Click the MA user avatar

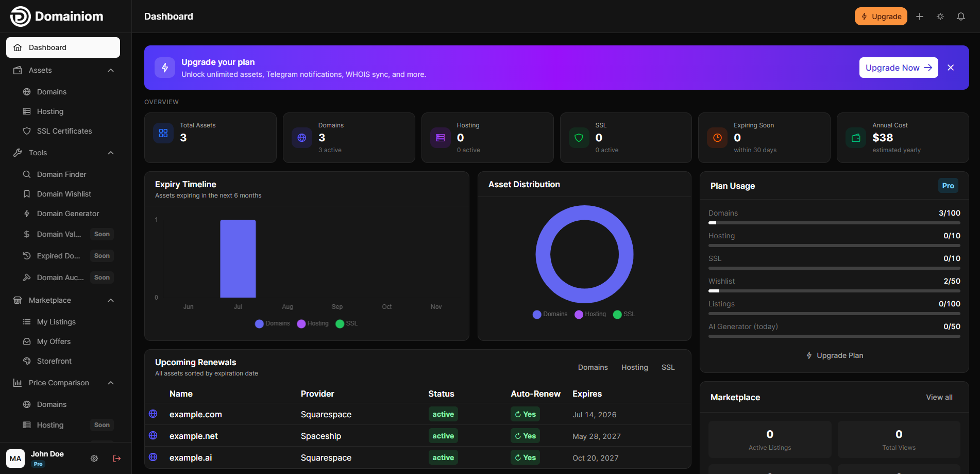(x=15, y=459)
